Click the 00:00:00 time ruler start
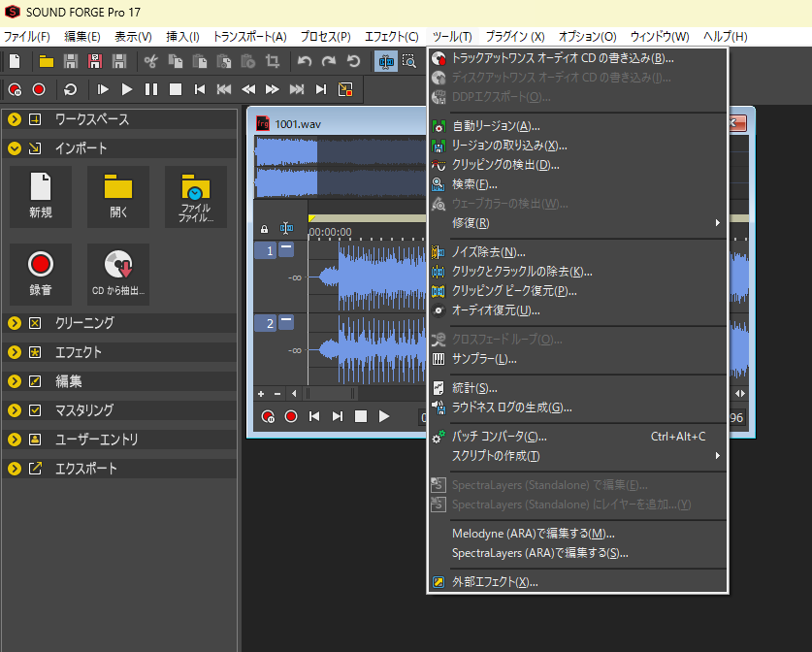Screen dimensions: 812x652 331,232
